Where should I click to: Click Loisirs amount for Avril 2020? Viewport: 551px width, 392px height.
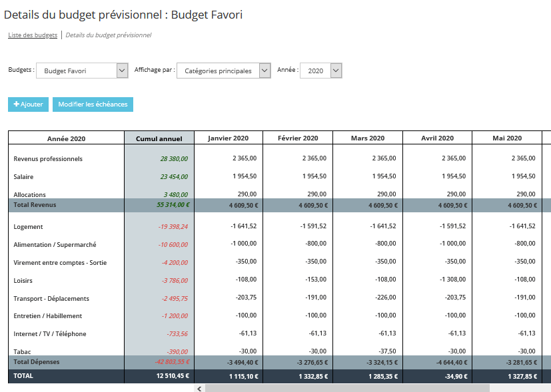pos(453,281)
